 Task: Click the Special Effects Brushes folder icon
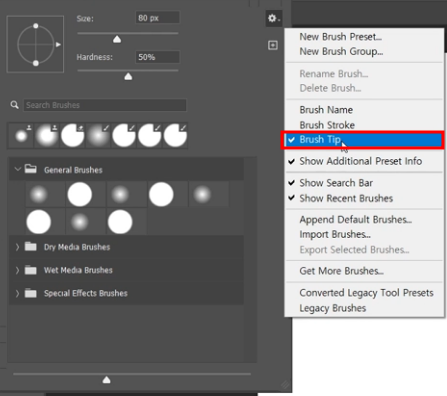pyautogui.click(x=31, y=293)
